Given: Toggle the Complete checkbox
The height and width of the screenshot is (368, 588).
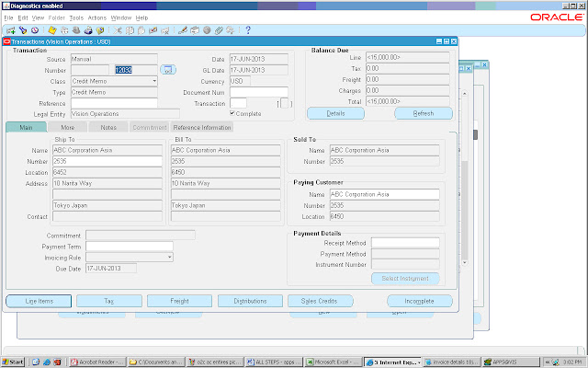Looking at the screenshot, I should 232,113.
